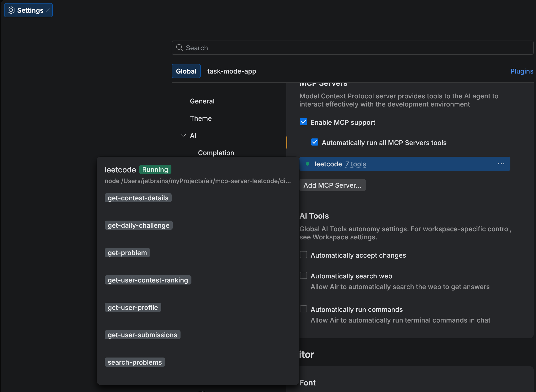This screenshot has width=536, height=392.
Task: Collapse the AI settings section
Action: (183, 135)
